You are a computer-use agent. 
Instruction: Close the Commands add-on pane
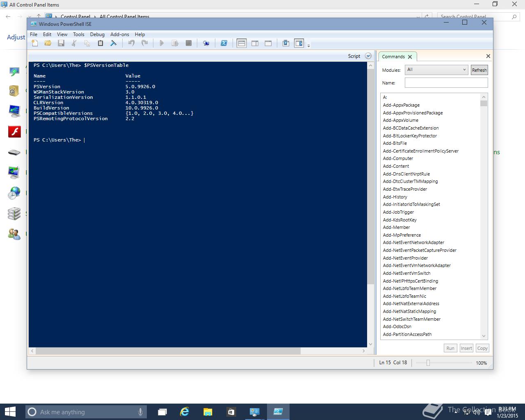(488, 56)
